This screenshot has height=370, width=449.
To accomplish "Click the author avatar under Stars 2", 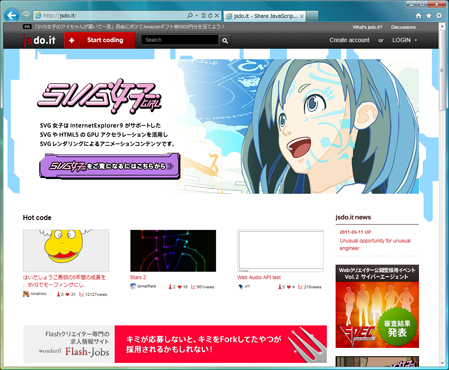I will click(133, 286).
